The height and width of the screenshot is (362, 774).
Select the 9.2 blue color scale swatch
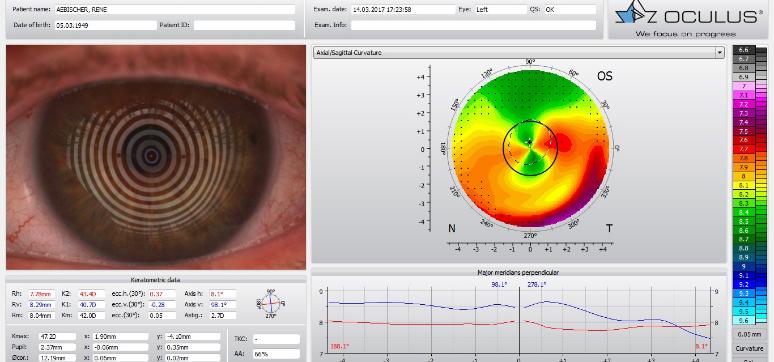point(744,284)
